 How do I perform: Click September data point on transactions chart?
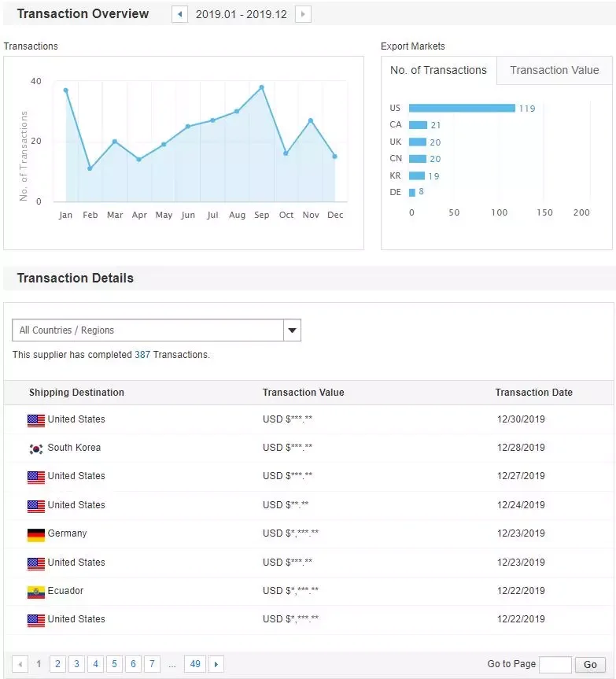coord(261,87)
